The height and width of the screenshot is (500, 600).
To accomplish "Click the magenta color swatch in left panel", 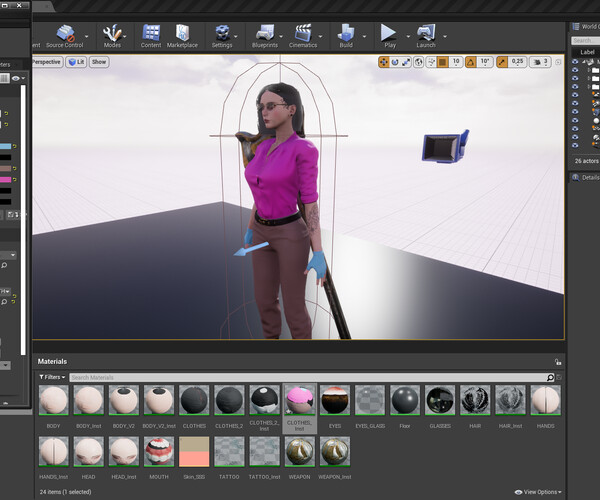I will (x=5, y=179).
